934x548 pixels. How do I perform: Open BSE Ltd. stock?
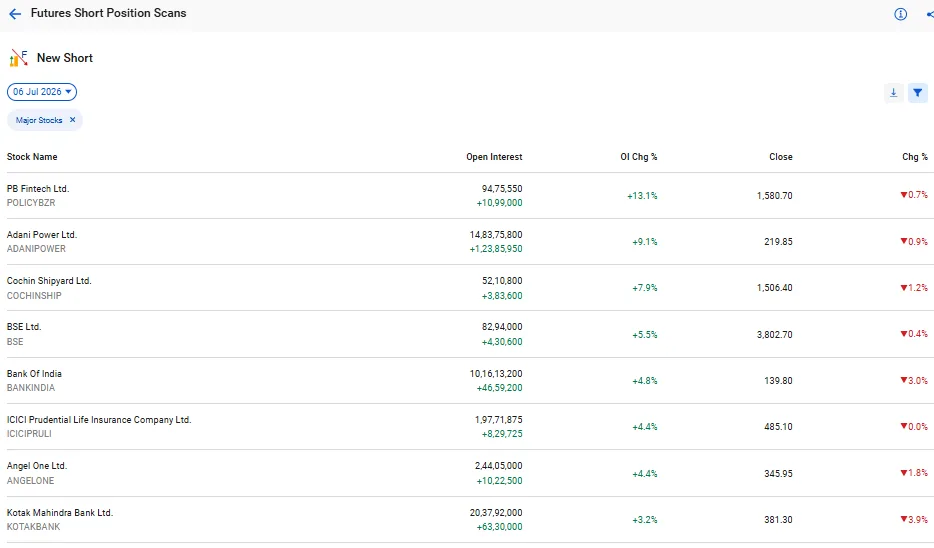(x=24, y=326)
